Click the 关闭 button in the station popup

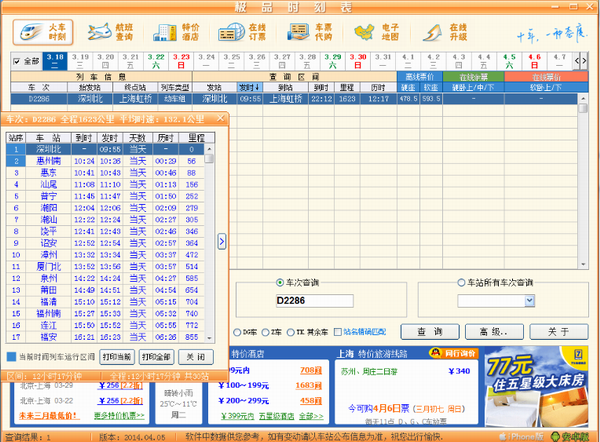coord(196,357)
